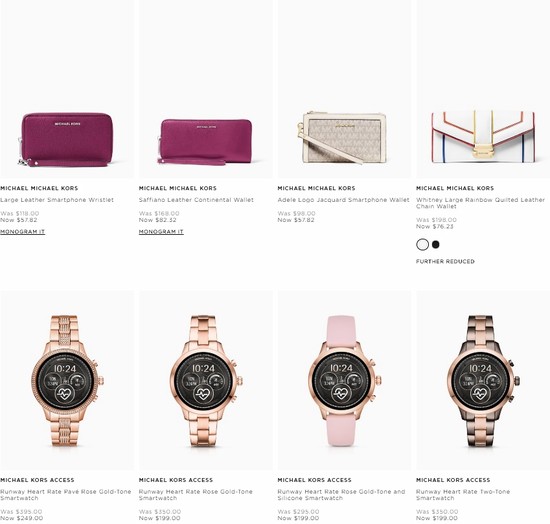Open the Adele Logo Jacquard wallet image
The height and width of the screenshot is (524, 550).
344,89
